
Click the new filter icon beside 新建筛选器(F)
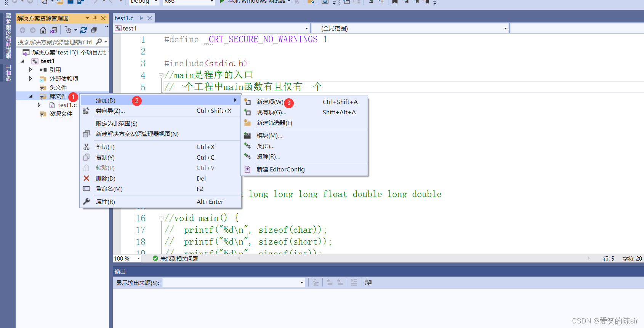click(x=247, y=123)
